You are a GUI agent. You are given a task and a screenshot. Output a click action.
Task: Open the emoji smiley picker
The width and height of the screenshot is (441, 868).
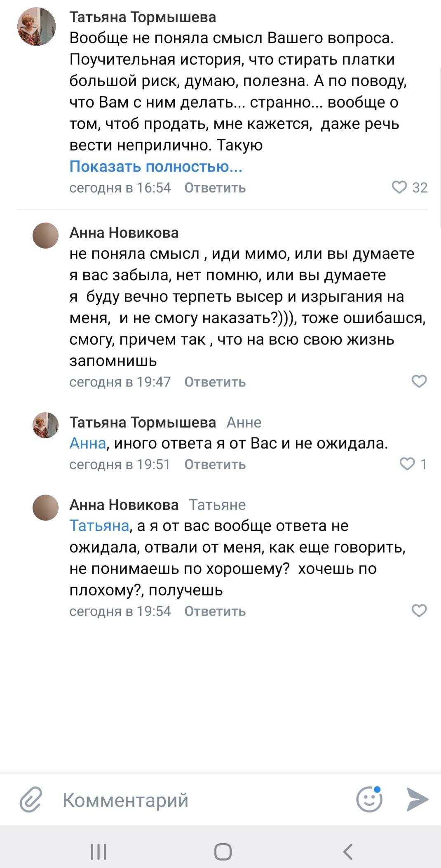point(369,799)
